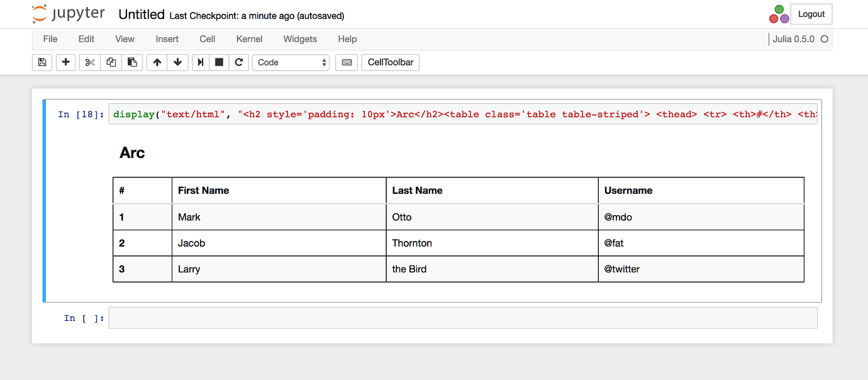This screenshot has height=380, width=868.
Task: Save the notebook using the save icon
Action: [42, 62]
